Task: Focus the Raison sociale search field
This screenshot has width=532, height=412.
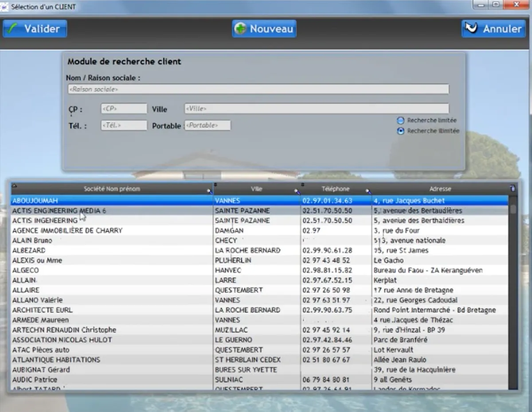Action: click(x=258, y=89)
